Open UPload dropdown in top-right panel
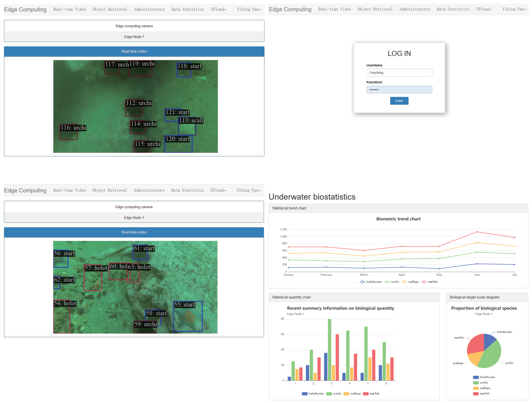The height and width of the screenshot is (403, 532). point(484,9)
